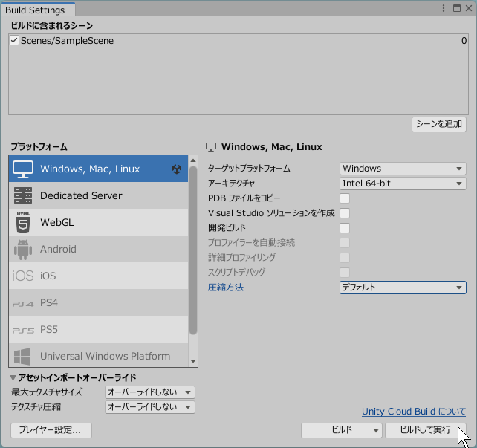Click the iOS platform icon
The height and width of the screenshot is (448, 477).
click(23, 276)
